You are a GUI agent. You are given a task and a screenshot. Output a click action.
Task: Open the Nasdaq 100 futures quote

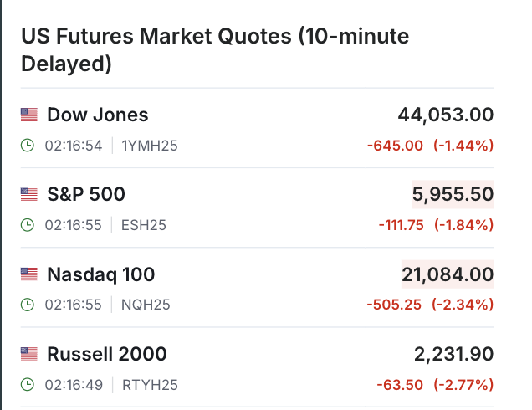point(100,274)
